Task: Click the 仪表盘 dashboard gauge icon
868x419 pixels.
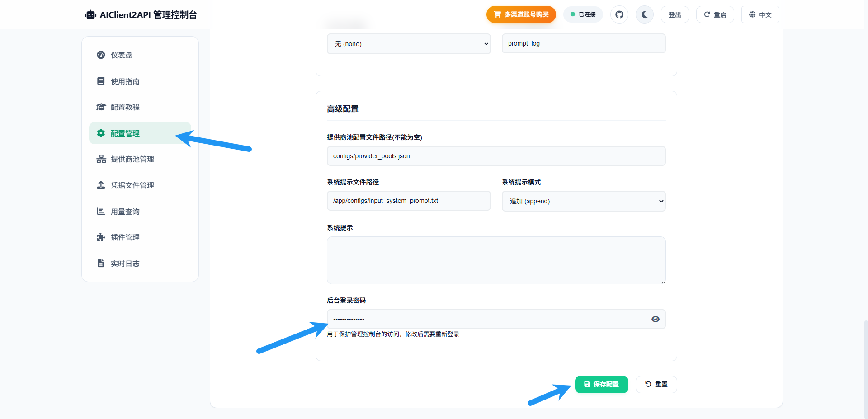Action: [x=101, y=55]
